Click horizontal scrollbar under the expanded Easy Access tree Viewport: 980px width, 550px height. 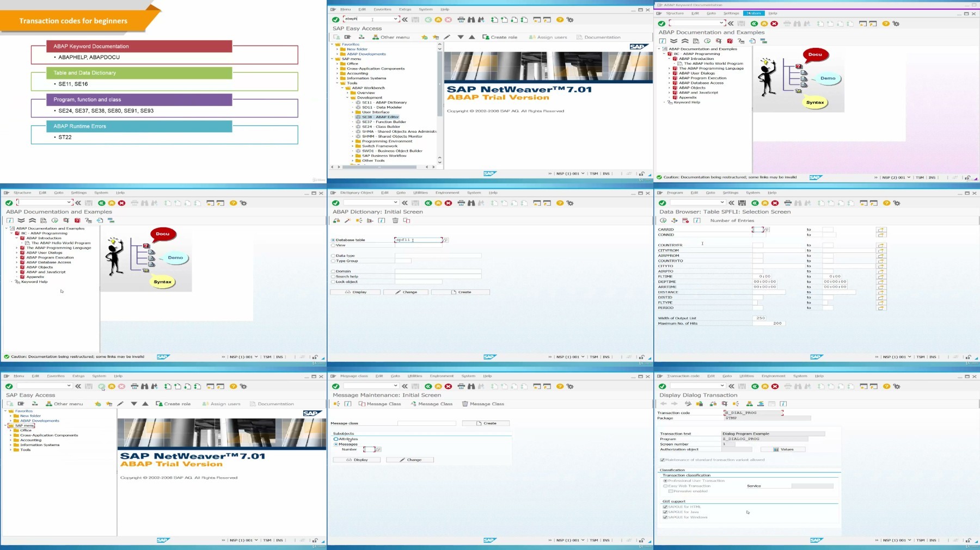pos(379,167)
